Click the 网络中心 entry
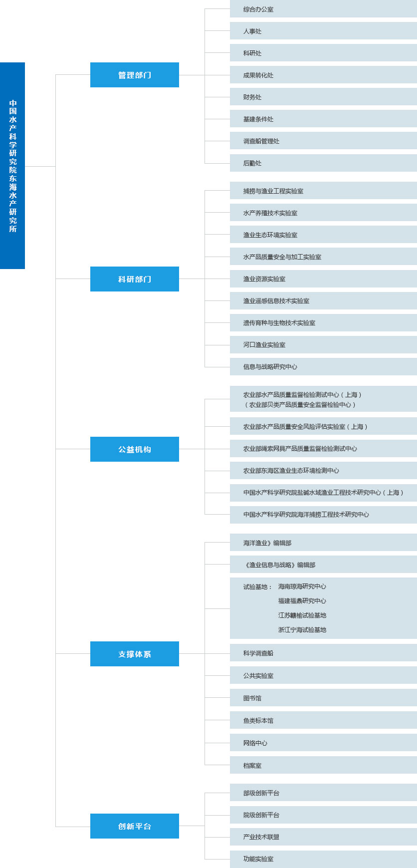The height and width of the screenshot is (868, 417). click(323, 743)
